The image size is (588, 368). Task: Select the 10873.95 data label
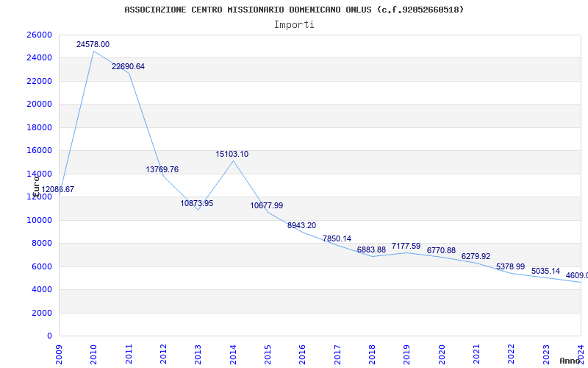click(x=197, y=203)
